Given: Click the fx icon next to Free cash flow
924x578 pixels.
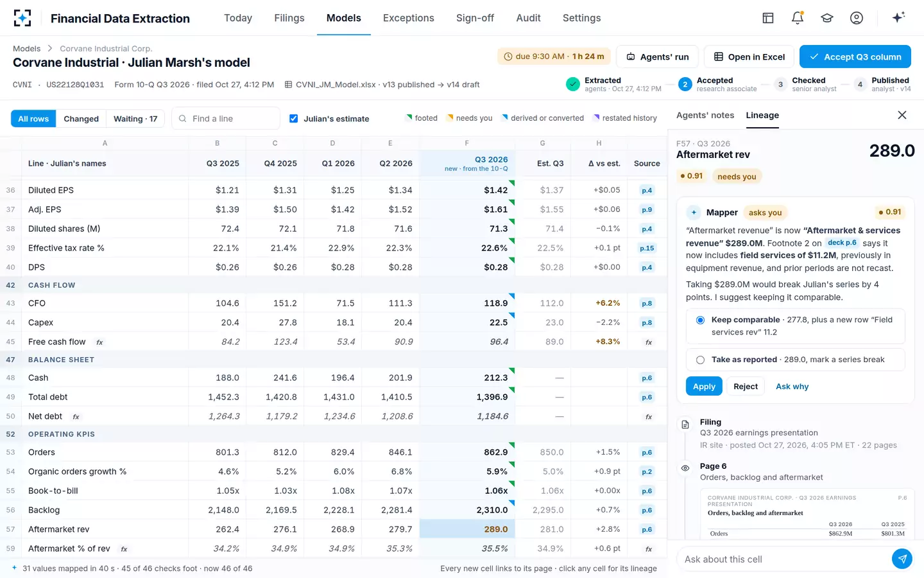Looking at the screenshot, I should tap(100, 342).
